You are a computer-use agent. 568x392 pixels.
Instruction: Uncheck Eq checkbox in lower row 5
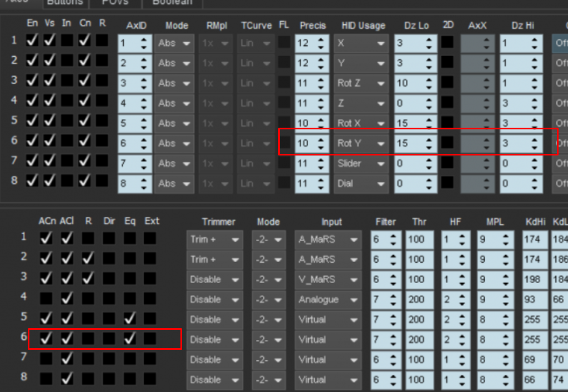pyautogui.click(x=130, y=318)
